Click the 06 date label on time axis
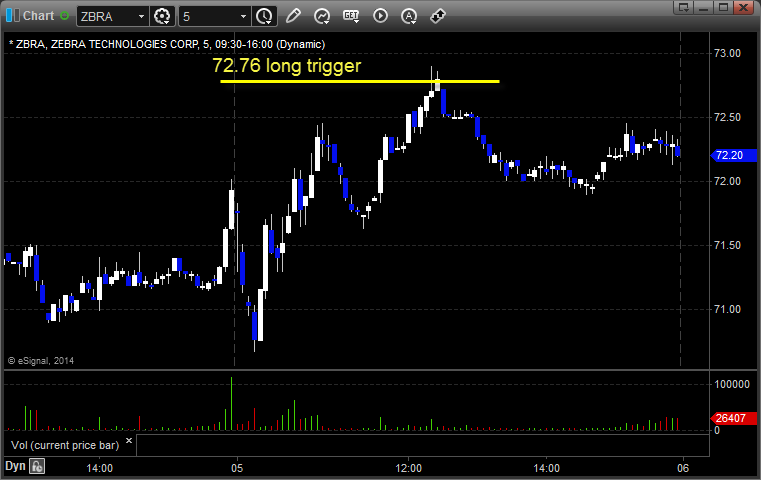 point(683,468)
